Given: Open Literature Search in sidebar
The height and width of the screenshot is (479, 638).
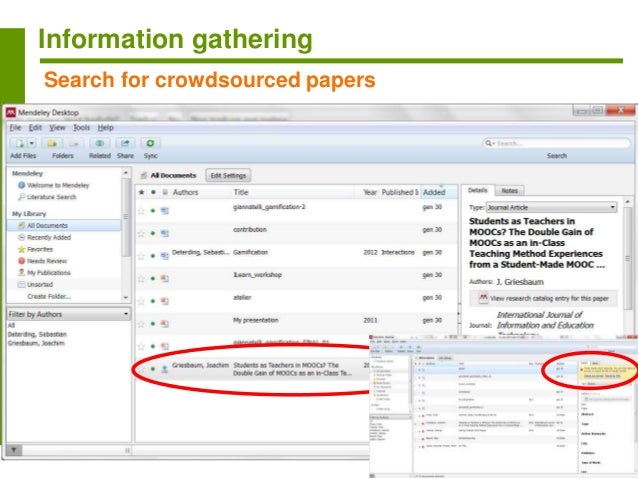Looking at the screenshot, I should [51, 197].
